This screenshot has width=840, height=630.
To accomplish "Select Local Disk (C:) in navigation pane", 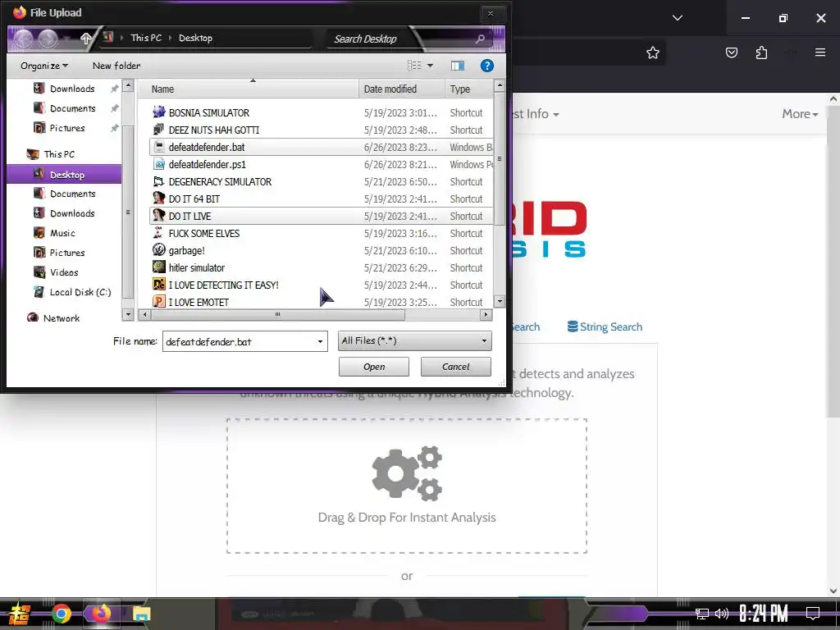I will tap(80, 292).
